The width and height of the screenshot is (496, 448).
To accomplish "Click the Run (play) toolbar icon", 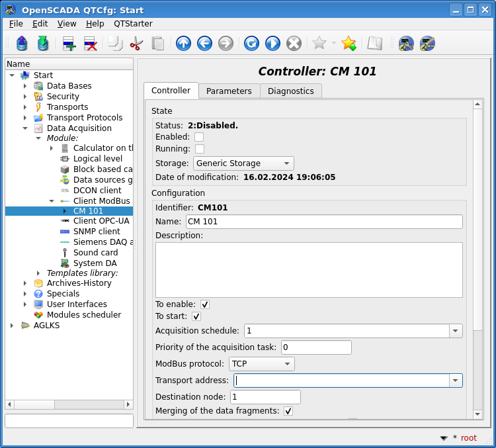I will 272,44.
